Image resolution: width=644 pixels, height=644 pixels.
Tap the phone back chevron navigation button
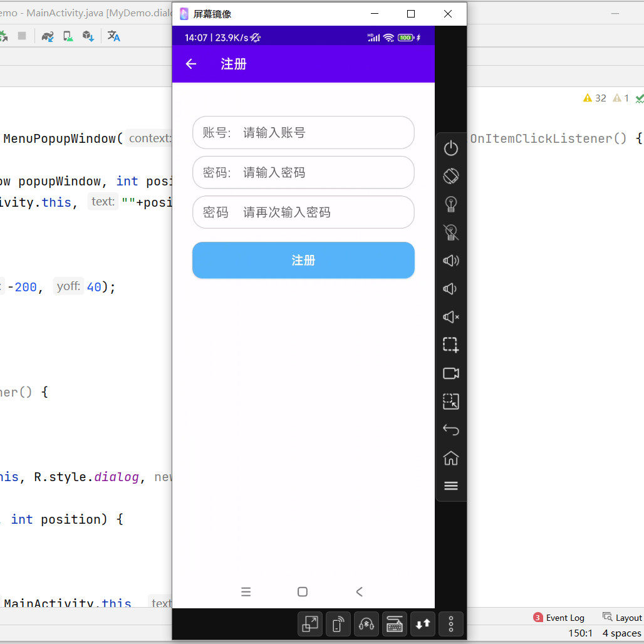pyautogui.click(x=360, y=591)
